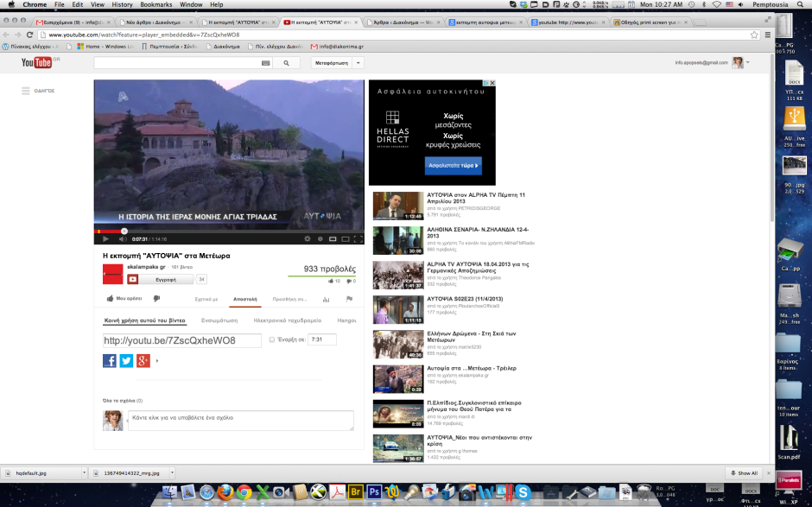
Task: Open the Bookmarks menu in the menu bar
Action: coord(155,4)
